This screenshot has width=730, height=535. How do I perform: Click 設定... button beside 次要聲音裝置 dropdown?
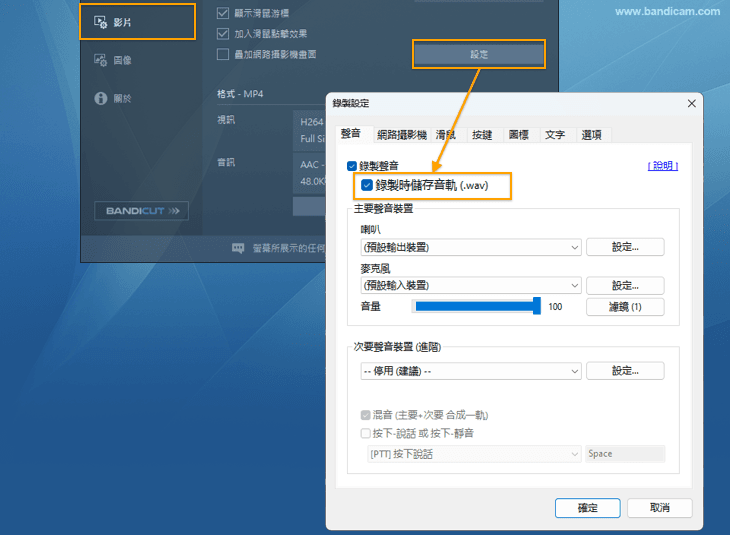tap(625, 371)
